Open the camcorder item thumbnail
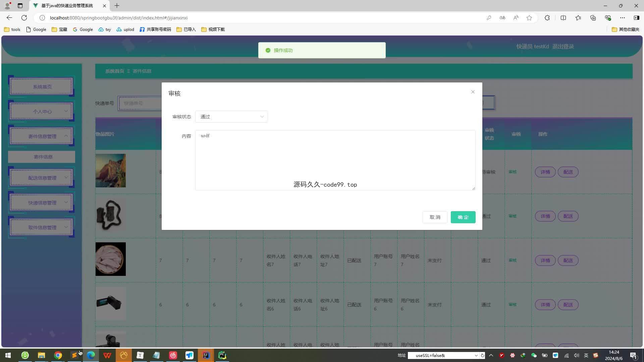 coord(110,303)
